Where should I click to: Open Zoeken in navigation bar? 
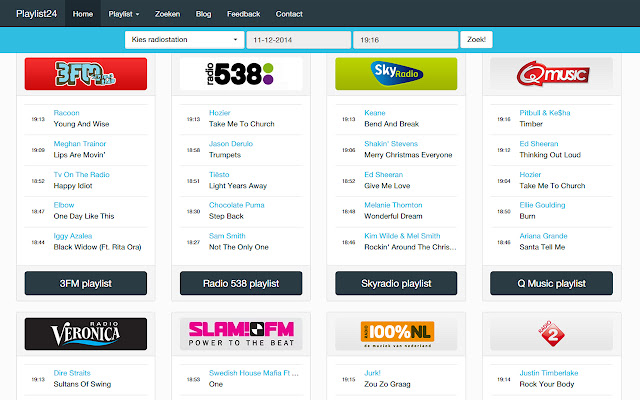coord(167,14)
